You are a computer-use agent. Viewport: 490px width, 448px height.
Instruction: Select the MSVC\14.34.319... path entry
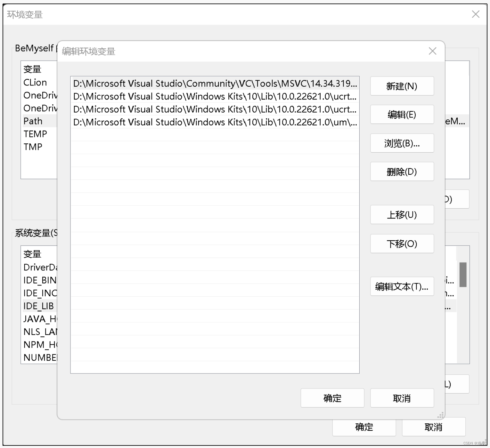click(x=215, y=84)
